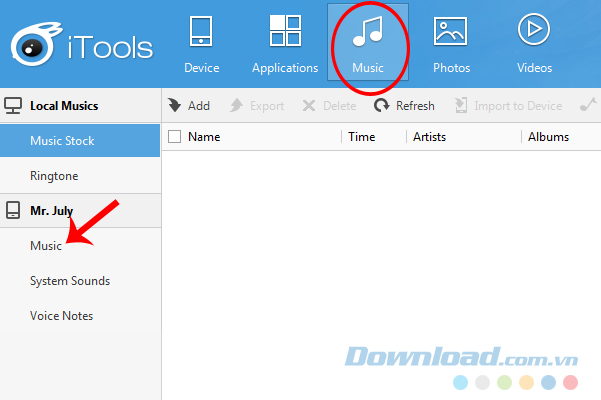Screen dimensions: 601x400
Task: Sort by the Artists column header
Action: click(429, 137)
